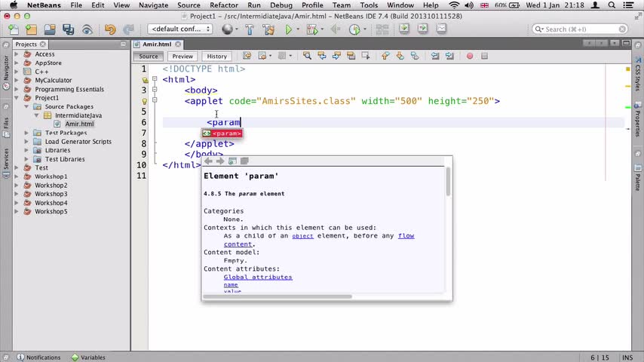Image resolution: width=644 pixels, height=362 pixels.
Task: Click the globe browser icon in toolbar
Action: click(227, 29)
